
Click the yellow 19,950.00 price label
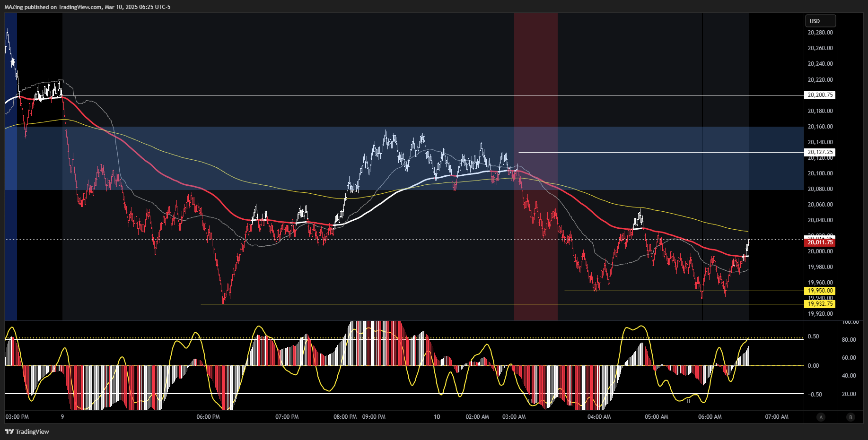[820, 291]
